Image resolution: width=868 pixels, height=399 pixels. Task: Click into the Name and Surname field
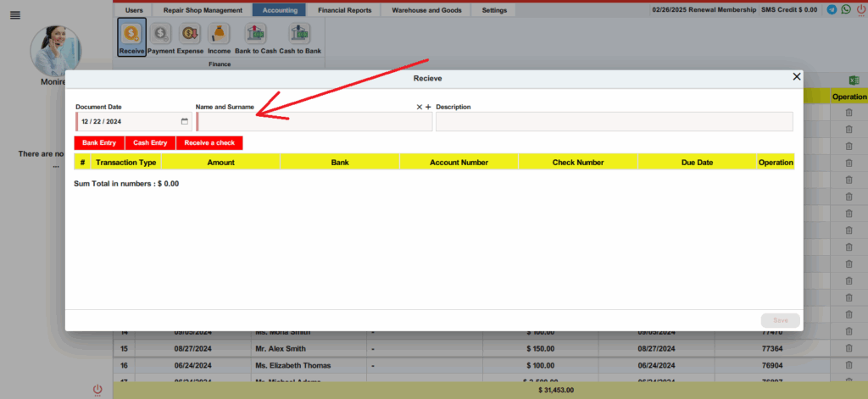tap(314, 121)
